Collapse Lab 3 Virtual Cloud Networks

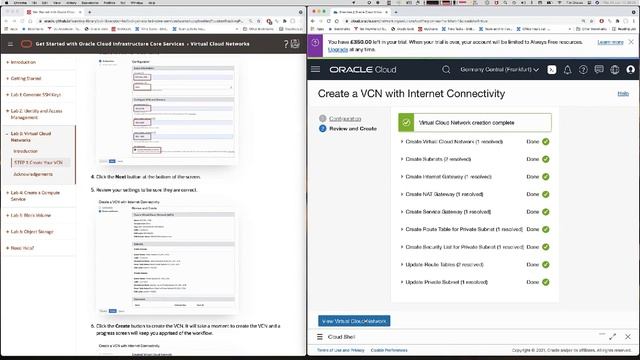click(31, 137)
